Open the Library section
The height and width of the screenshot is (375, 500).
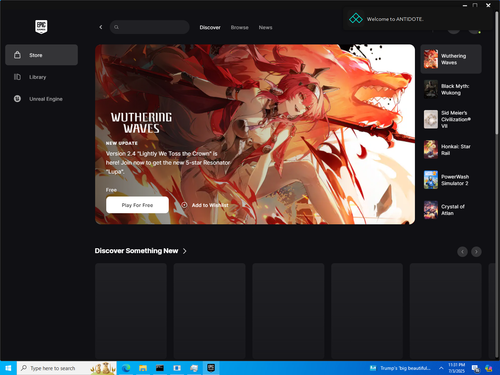41,77
